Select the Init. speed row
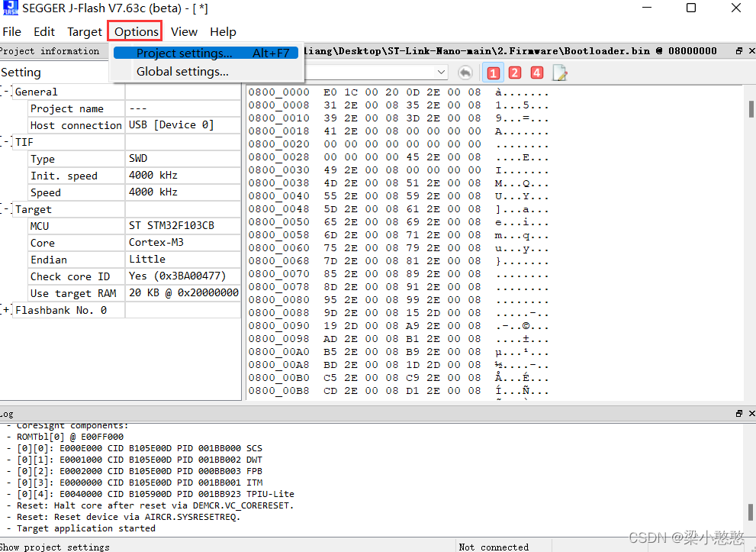 click(x=134, y=176)
